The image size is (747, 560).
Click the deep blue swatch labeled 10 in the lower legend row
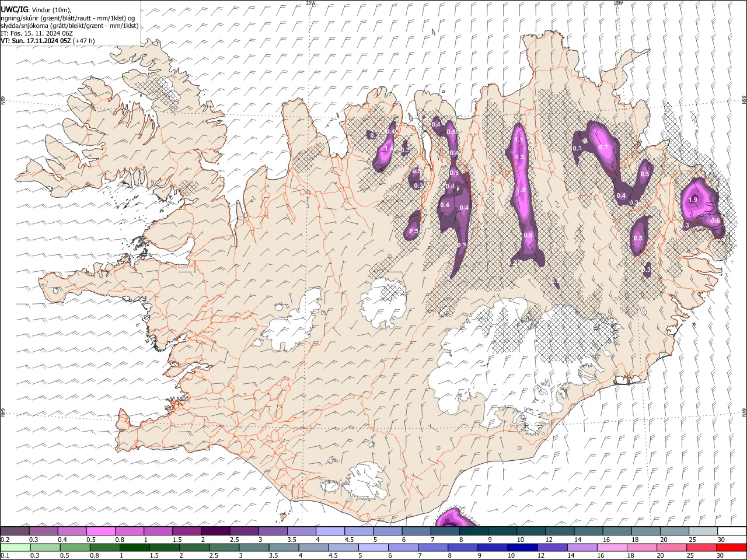pos(522,547)
